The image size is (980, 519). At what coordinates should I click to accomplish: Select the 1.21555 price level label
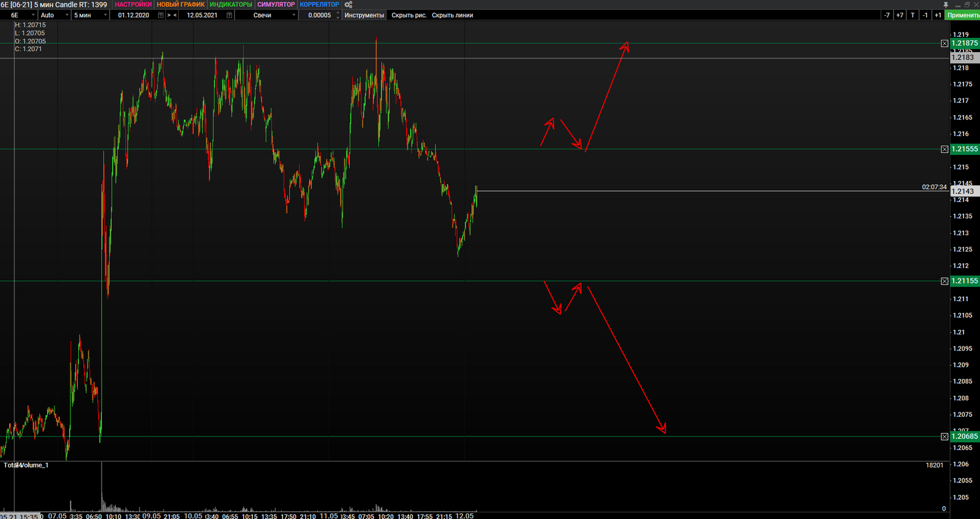coord(965,149)
